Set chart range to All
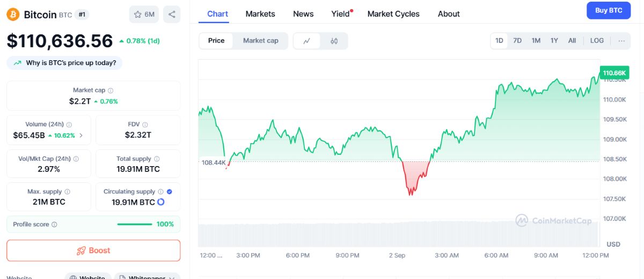Image resolution: width=644 pixels, height=279 pixels. coord(572,41)
